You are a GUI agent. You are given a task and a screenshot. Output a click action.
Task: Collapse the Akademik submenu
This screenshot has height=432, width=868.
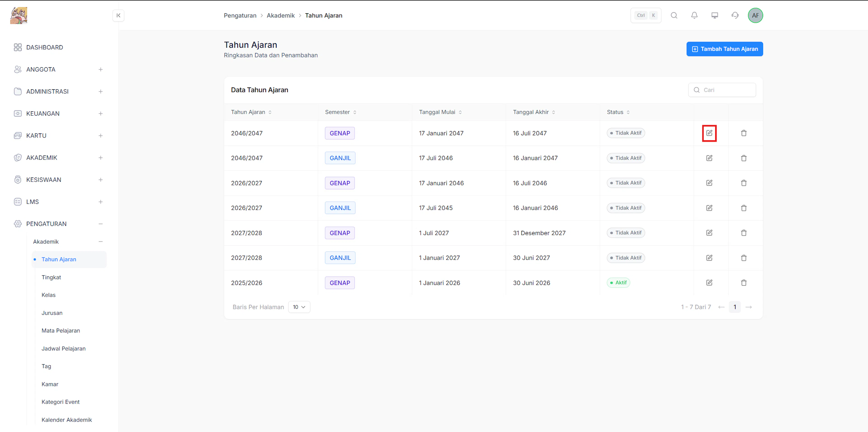(x=100, y=242)
